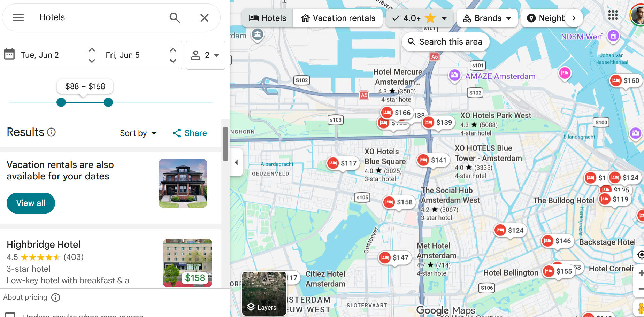
Task: Click the NDSM-Werf purple shopping marker
Action: [x=613, y=36]
